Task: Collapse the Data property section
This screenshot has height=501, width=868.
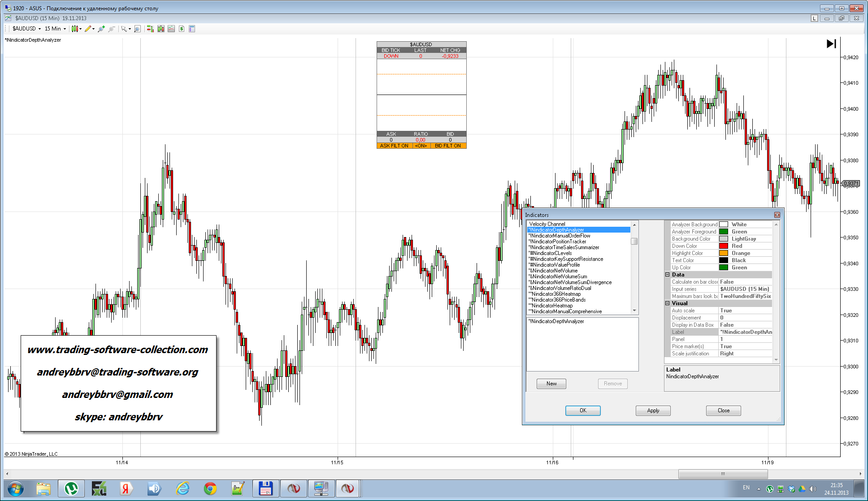Action: coord(667,275)
